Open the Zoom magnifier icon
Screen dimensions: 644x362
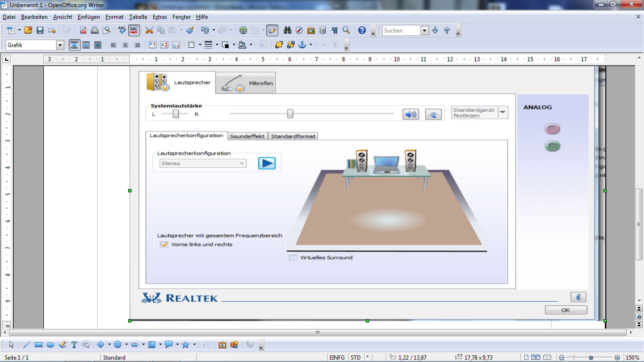pos(347,30)
